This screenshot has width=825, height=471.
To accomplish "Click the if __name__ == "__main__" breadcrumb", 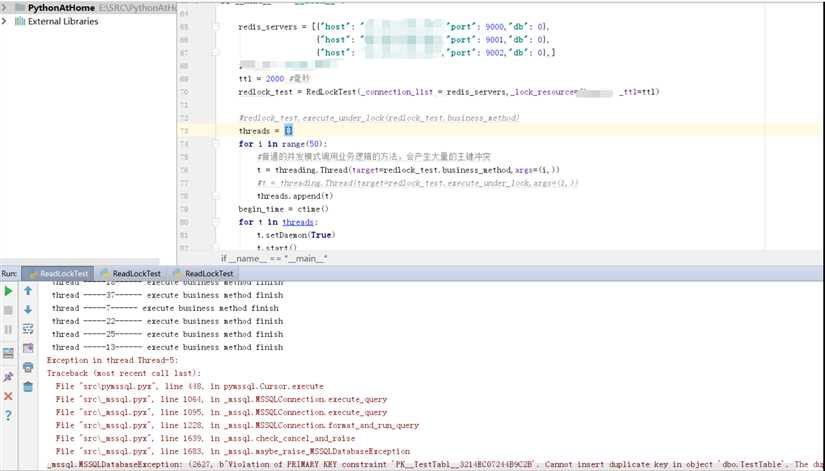I will point(274,258).
